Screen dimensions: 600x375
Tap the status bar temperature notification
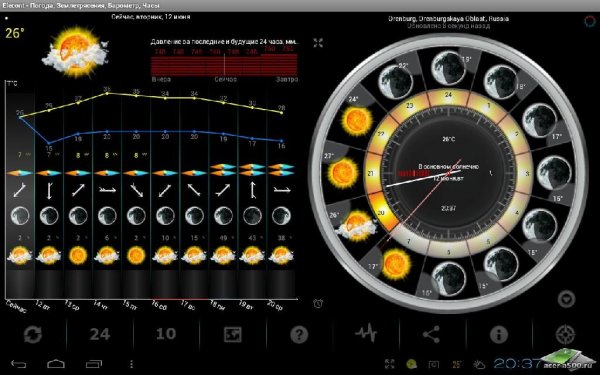pyautogui.click(x=457, y=364)
